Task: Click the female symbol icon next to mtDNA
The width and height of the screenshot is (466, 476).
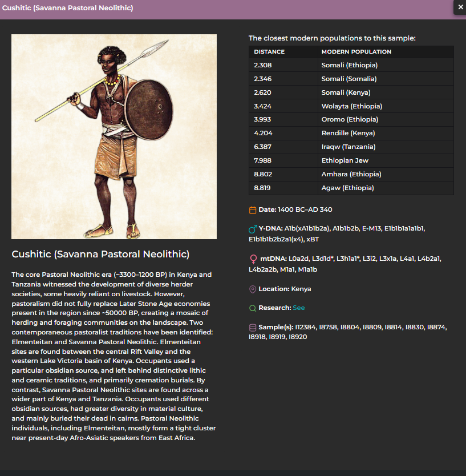Action: click(253, 259)
